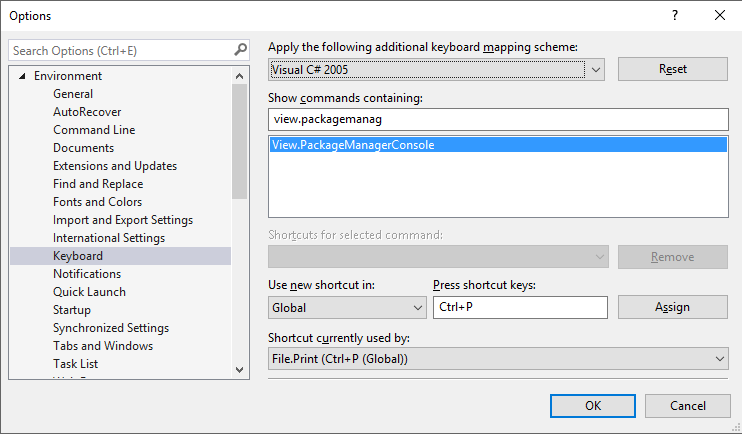The width and height of the screenshot is (742, 434).
Task: Click the Press shortcut keys field
Action: tap(520, 307)
